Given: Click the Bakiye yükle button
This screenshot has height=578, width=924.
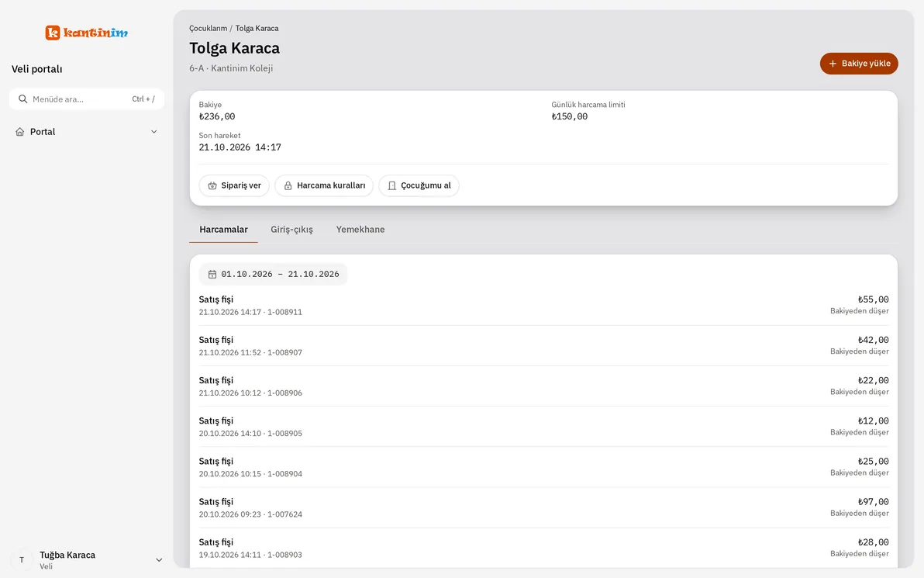Looking at the screenshot, I should click(x=859, y=64).
